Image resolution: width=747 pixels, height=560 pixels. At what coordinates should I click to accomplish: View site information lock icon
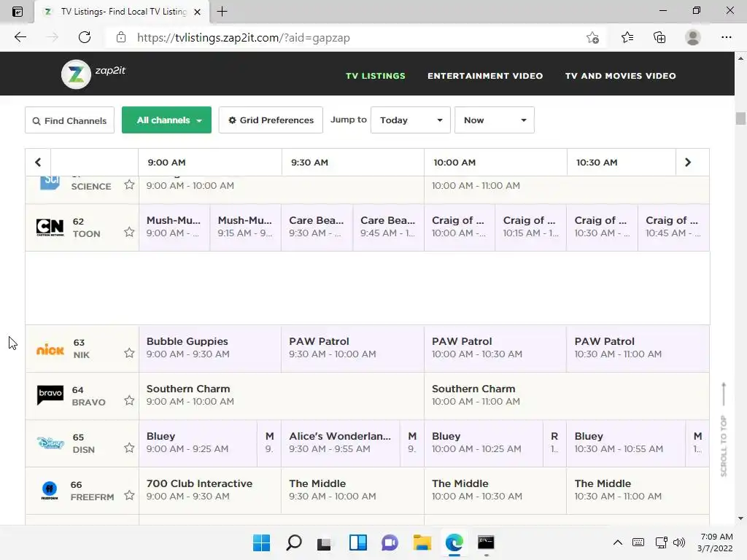pos(121,37)
